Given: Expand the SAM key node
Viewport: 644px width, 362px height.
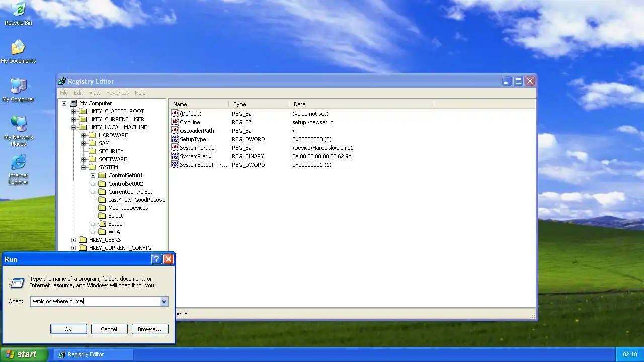Looking at the screenshot, I should pos(83,143).
